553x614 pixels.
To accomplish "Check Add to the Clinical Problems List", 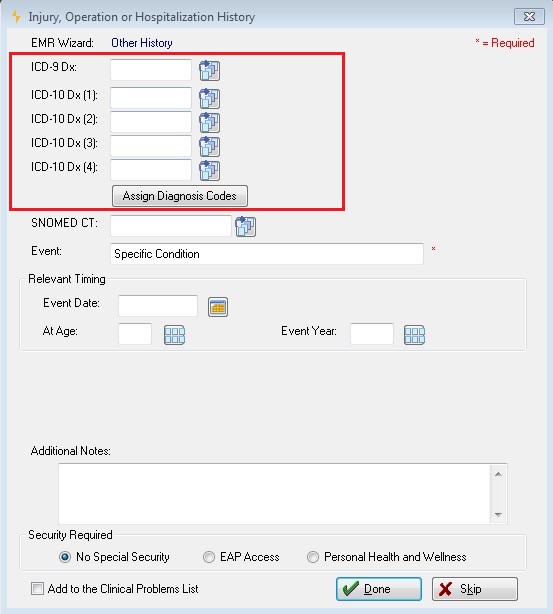I will 37,589.
